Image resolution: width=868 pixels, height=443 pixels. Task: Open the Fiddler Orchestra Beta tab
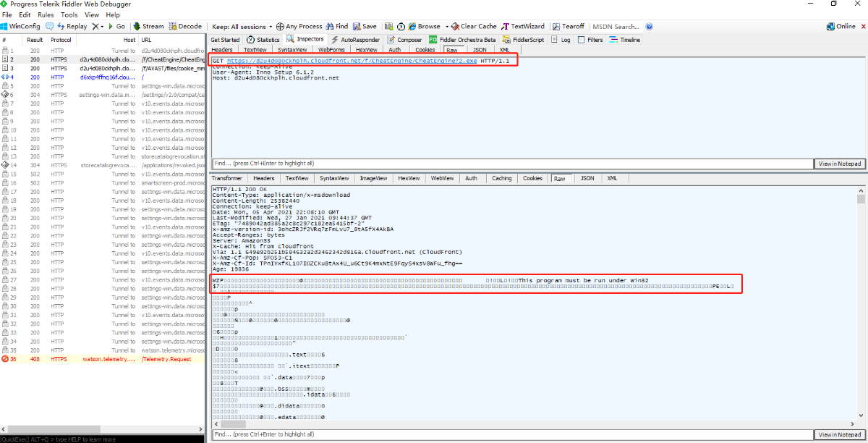click(x=462, y=40)
